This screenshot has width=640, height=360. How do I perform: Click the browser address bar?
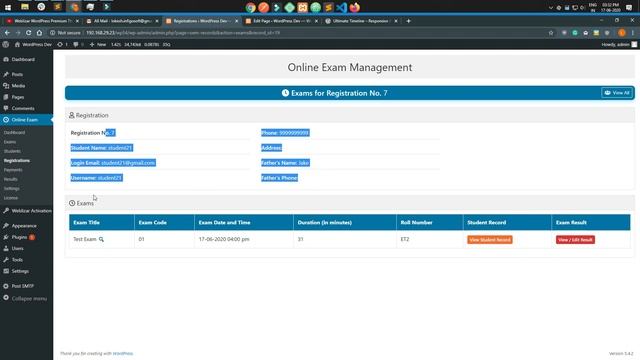(x=298, y=33)
